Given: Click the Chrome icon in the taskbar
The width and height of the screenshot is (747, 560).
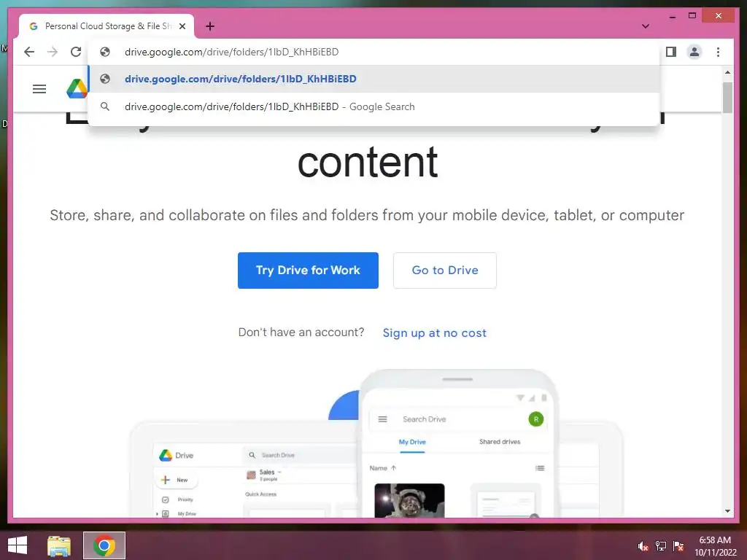Looking at the screenshot, I should (x=104, y=545).
